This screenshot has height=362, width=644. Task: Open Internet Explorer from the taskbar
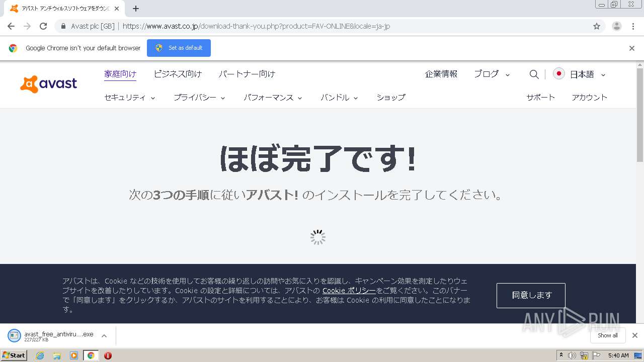tap(40, 355)
